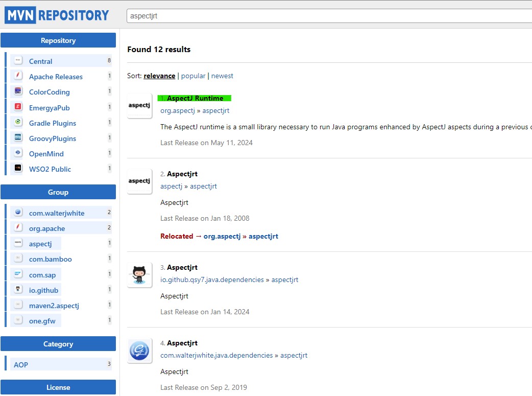Filter by com.sap group
532x396 pixels.
pyautogui.click(x=42, y=275)
